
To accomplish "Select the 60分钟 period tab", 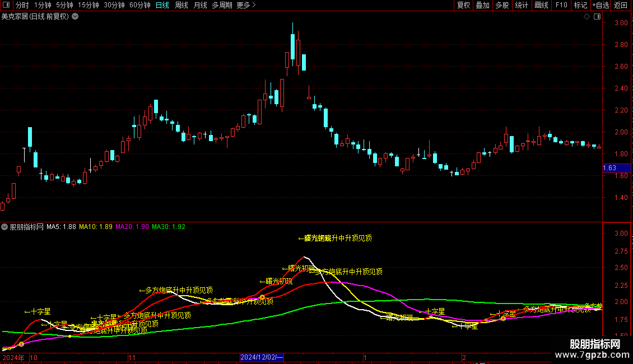I will (x=140, y=5).
